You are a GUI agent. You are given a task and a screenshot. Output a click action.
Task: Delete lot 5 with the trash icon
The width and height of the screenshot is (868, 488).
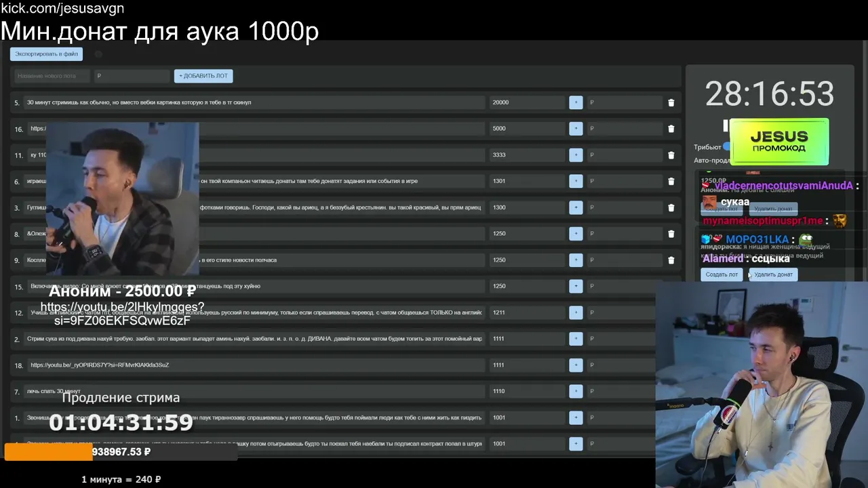(x=671, y=103)
